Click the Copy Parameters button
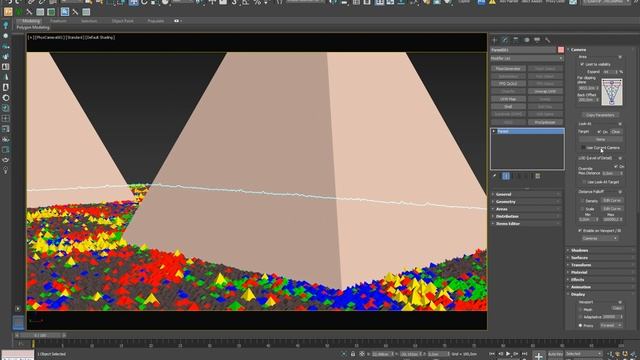The height and width of the screenshot is (360, 640). tap(600, 115)
